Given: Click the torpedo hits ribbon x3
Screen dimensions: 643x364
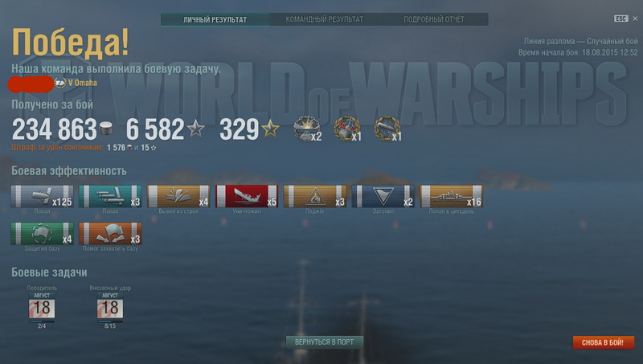Looking at the screenshot, I should pyautogui.click(x=110, y=196).
